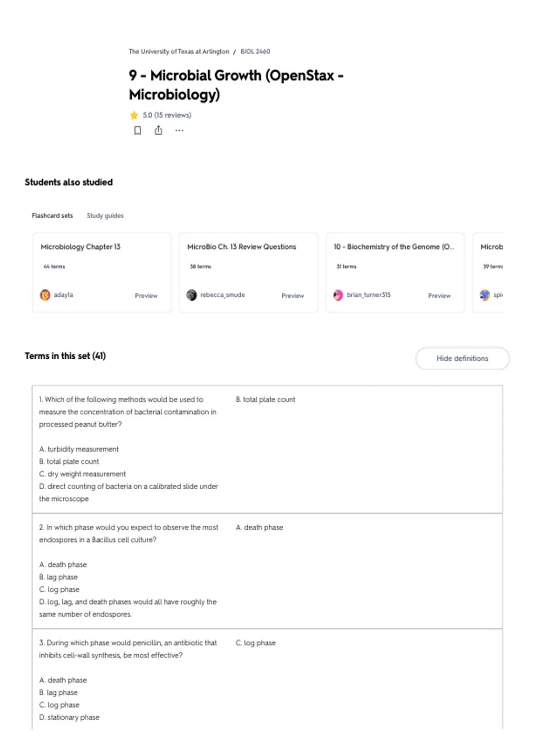Open The University of Texas at Arlington link
The height and width of the screenshot is (756, 534).
click(179, 52)
